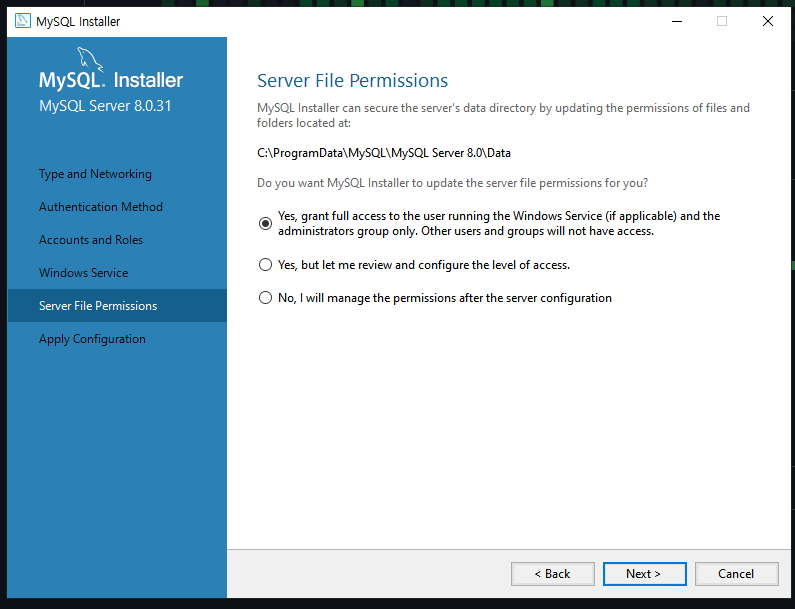Go to the Windows Service step
Image resolution: width=795 pixels, height=609 pixels.
84,273
